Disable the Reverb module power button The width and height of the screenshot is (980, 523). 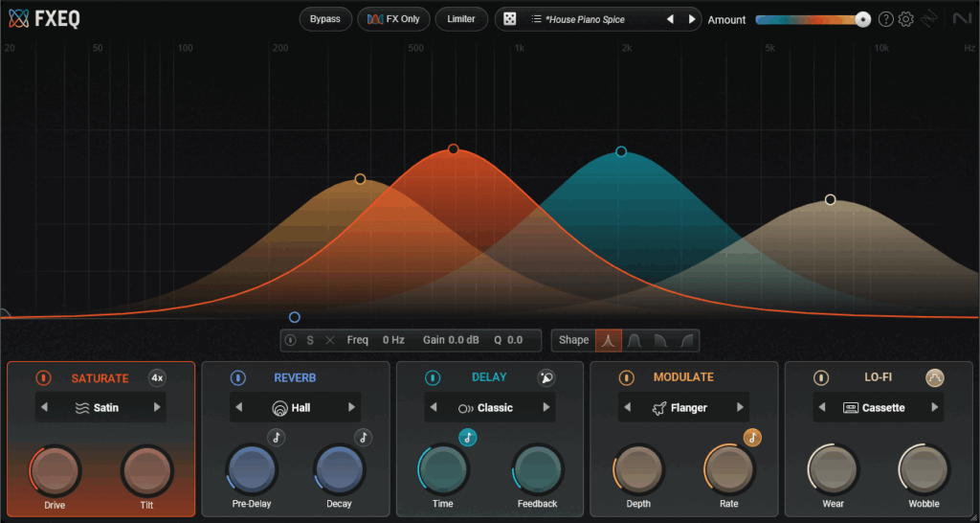(237, 377)
